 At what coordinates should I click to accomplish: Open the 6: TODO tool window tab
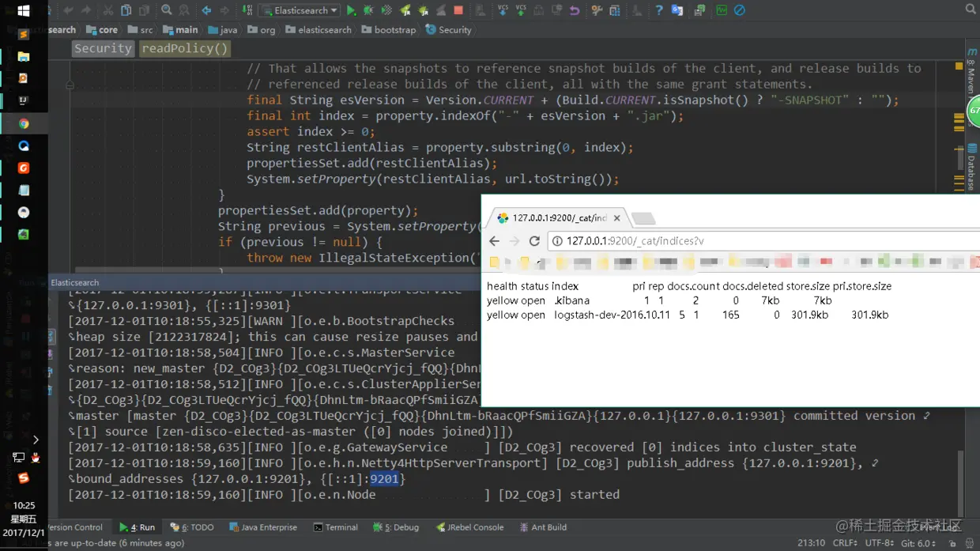tap(192, 527)
